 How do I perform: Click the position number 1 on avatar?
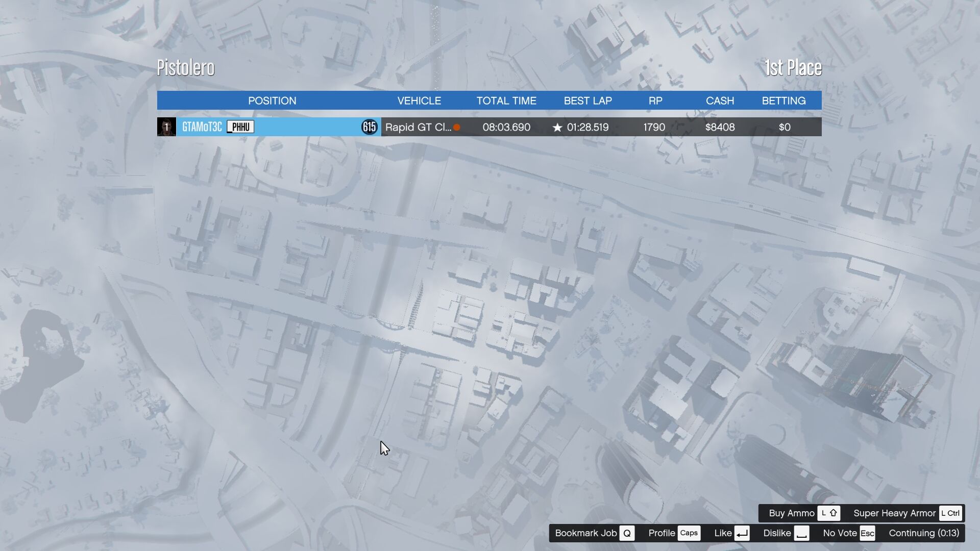click(x=166, y=127)
